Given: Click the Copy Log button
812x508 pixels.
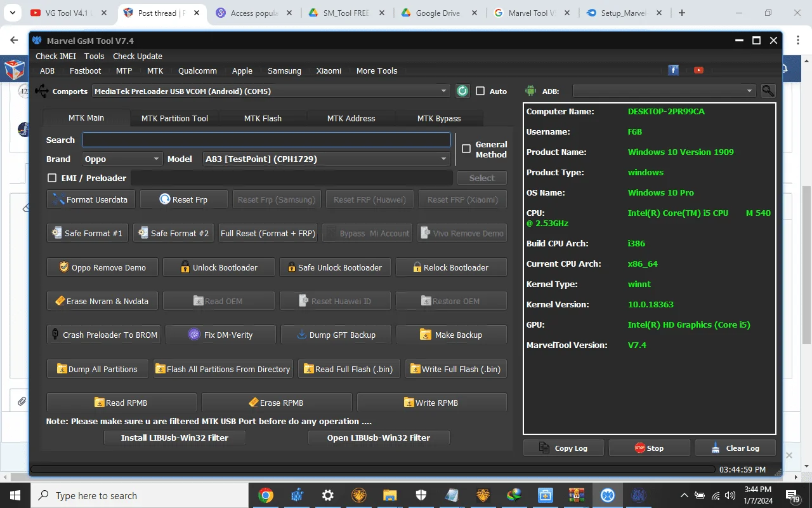Looking at the screenshot, I should coord(563,448).
